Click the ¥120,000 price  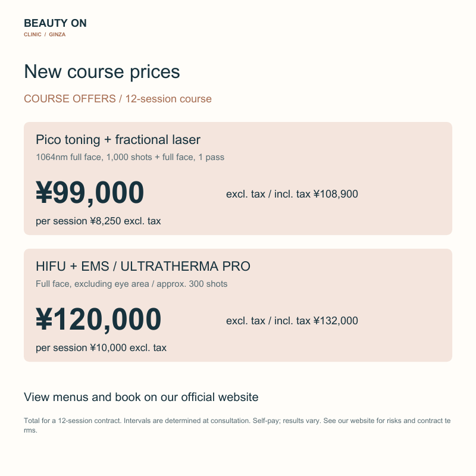point(99,319)
